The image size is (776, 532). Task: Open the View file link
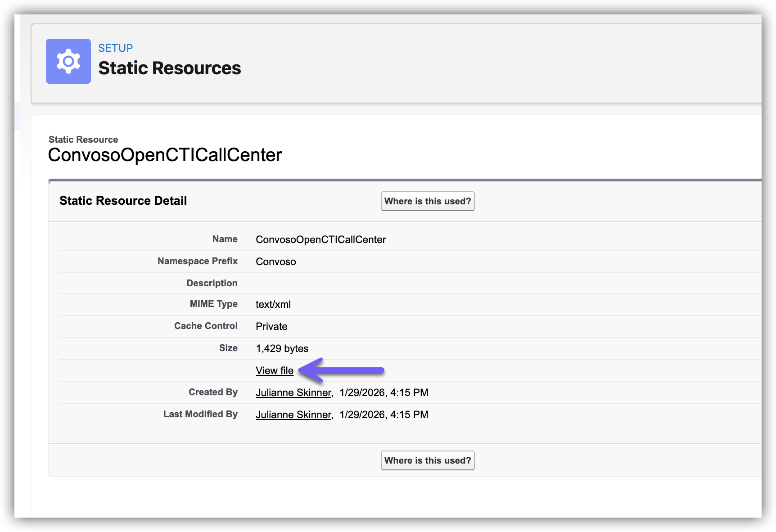click(274, 370)
